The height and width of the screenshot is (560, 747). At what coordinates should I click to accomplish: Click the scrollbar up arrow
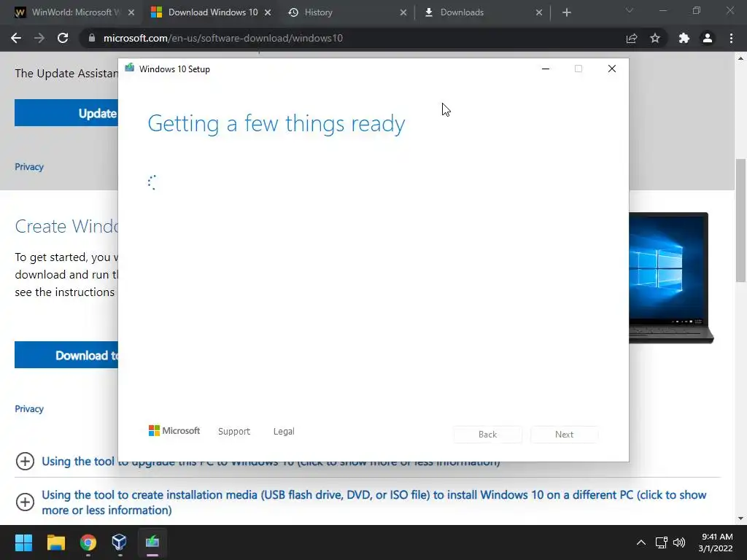[x=741, y=58]
